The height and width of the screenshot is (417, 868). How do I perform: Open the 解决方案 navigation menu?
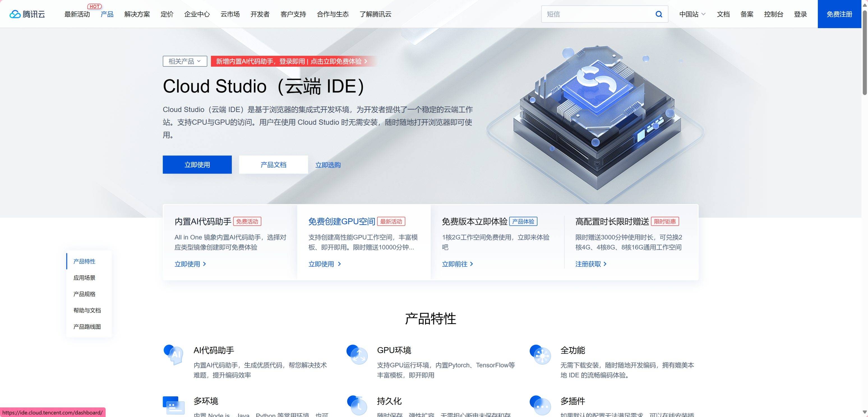point(137,14)
